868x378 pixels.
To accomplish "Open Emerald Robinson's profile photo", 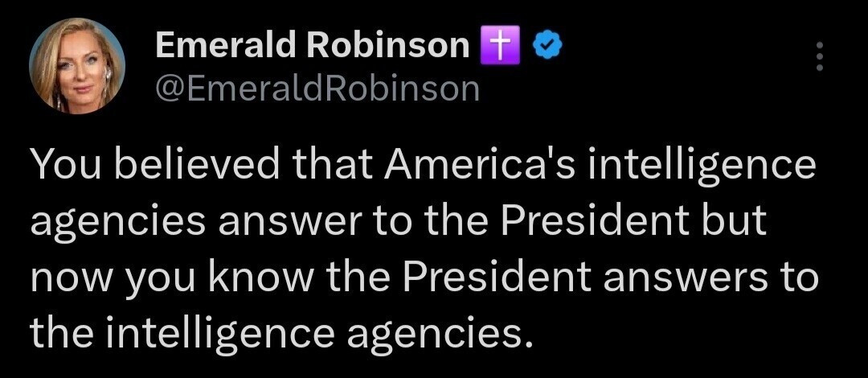I will coord(77,66).
